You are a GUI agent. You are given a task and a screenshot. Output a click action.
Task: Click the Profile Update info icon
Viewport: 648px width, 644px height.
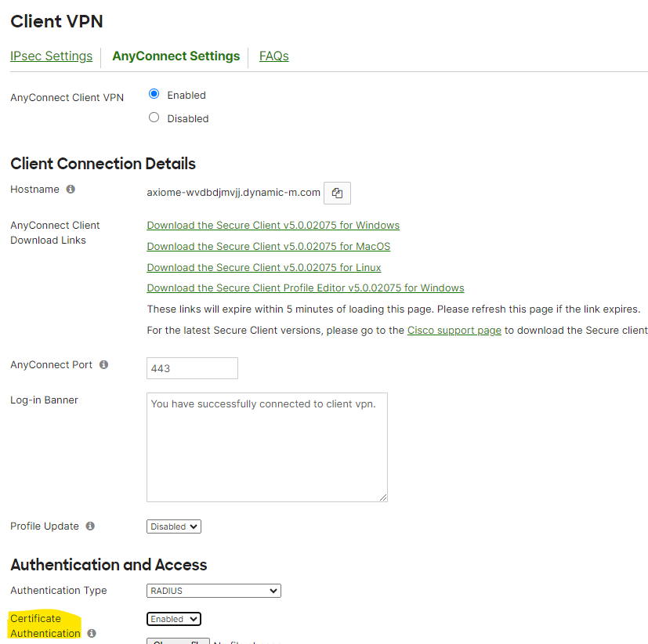pos(90,526)
